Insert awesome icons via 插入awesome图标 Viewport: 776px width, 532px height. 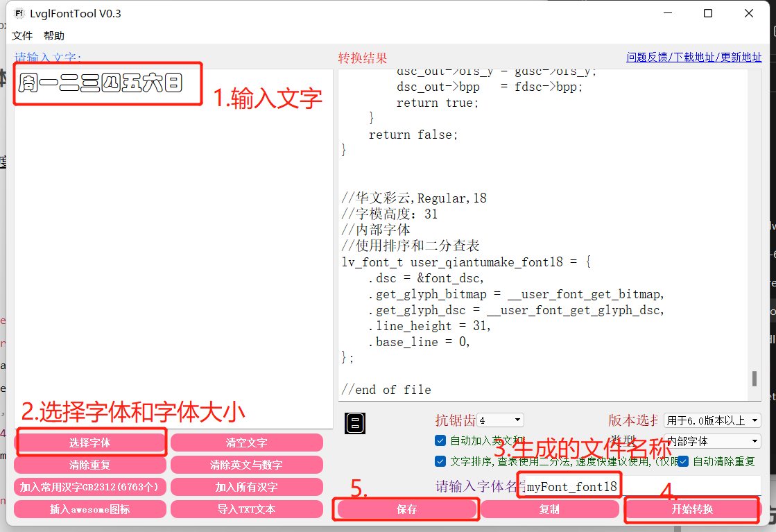tap(90, 508)
